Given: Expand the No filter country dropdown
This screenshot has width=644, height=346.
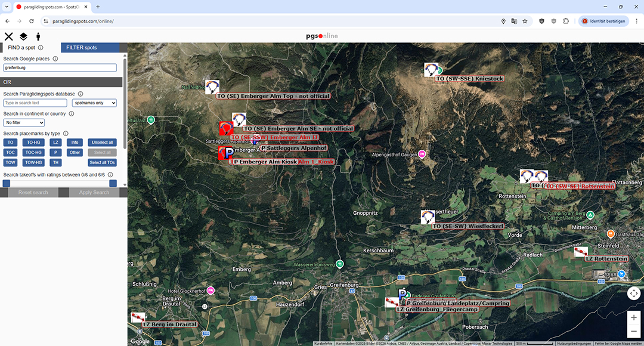Looking at the screenshot, I should coord(24,123).
